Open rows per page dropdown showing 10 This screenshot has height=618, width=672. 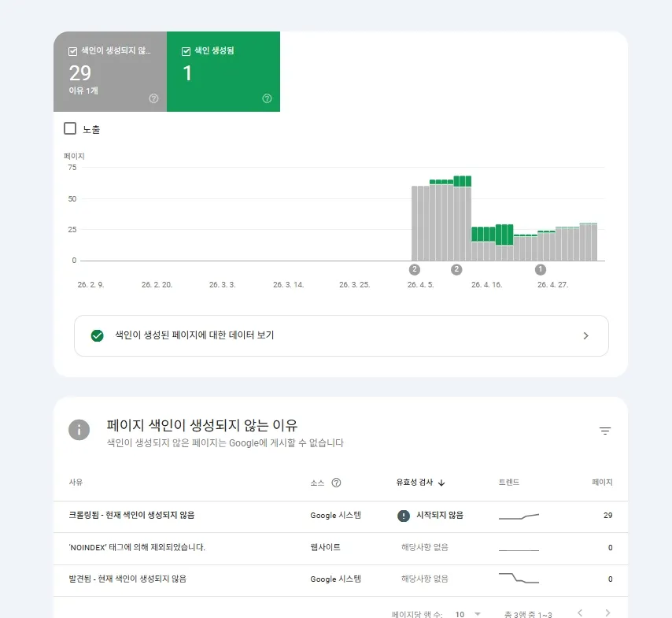[x=467, y=614]
